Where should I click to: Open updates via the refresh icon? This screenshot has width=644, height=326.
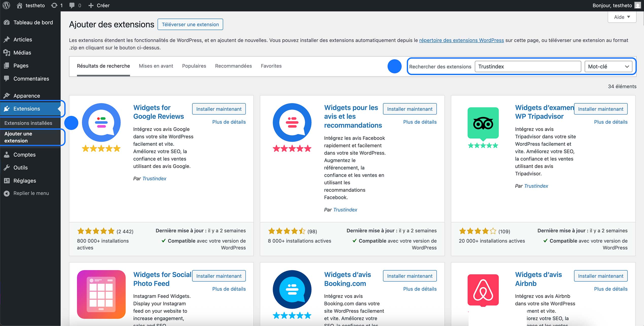coord(57,5)
